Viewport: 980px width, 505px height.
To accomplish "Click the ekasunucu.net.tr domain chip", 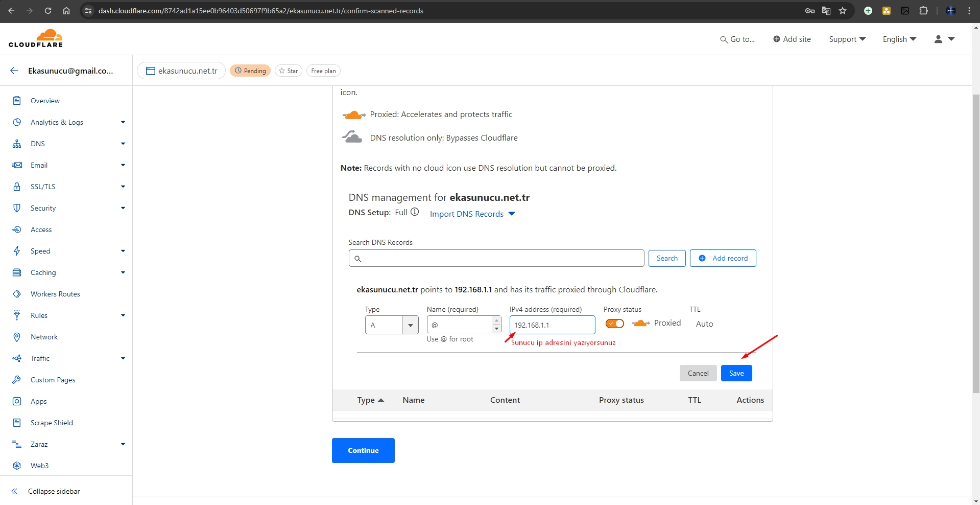I will coord(181,71).
